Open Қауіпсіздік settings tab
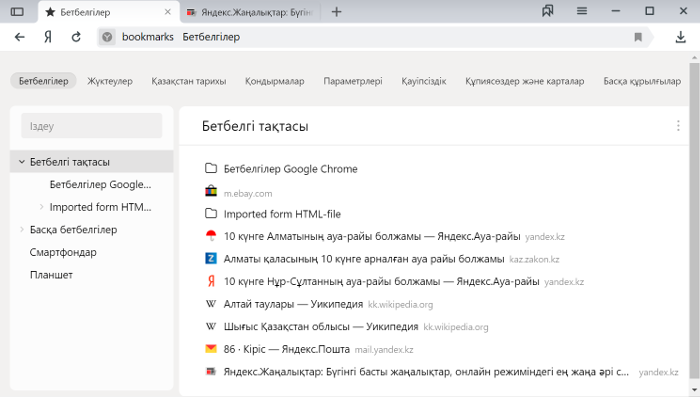 tap(424, 81)
